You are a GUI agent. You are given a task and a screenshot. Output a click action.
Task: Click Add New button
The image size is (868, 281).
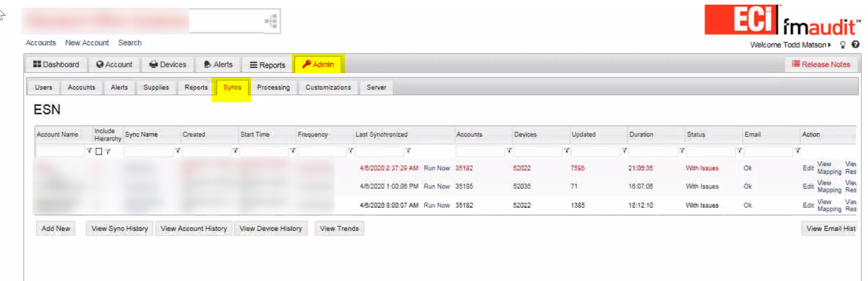click(56, 228)
